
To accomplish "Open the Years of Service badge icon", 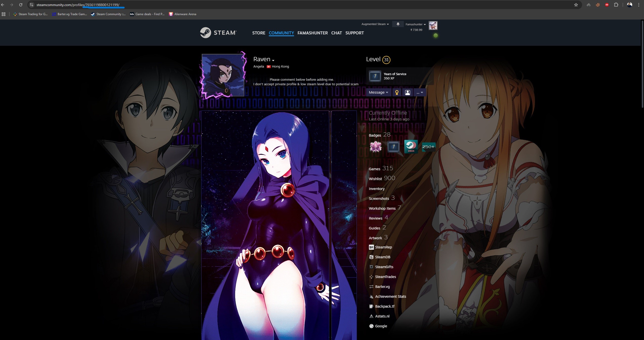I will point(375,76).
